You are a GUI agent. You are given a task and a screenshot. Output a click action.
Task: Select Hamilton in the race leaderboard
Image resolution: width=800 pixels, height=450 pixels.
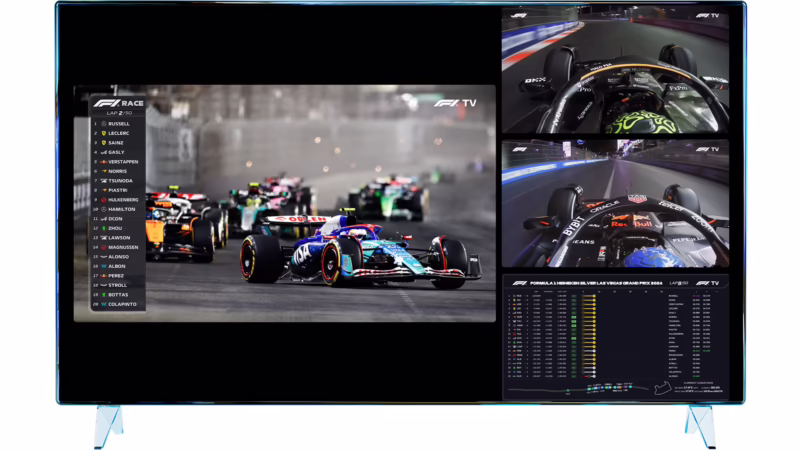(x=120, y=209)
